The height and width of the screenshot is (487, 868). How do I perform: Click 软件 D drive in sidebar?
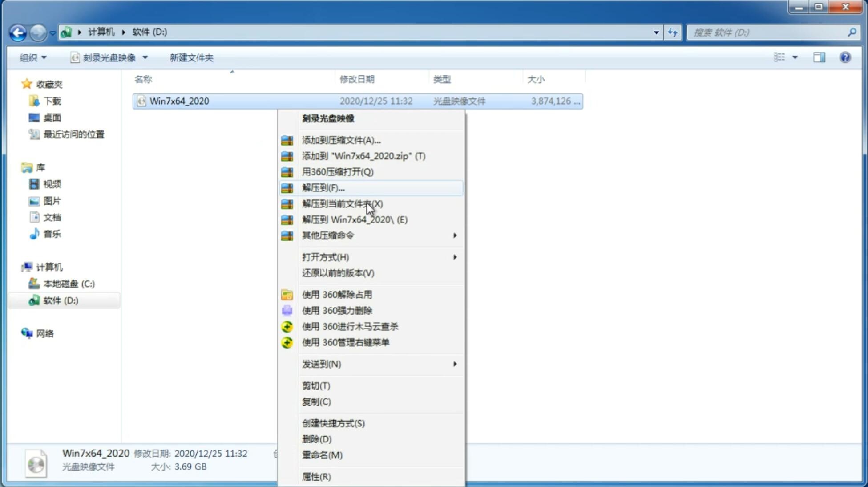60,300
